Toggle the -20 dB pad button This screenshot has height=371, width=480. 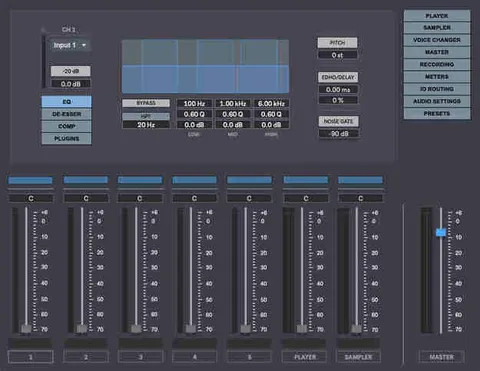pyautogui.click(x=70, y=71)
